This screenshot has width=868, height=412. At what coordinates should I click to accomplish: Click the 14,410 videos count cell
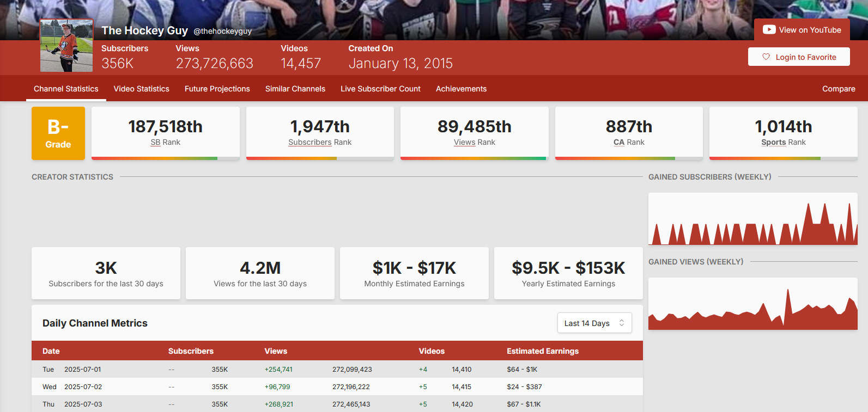coord(462,369)
